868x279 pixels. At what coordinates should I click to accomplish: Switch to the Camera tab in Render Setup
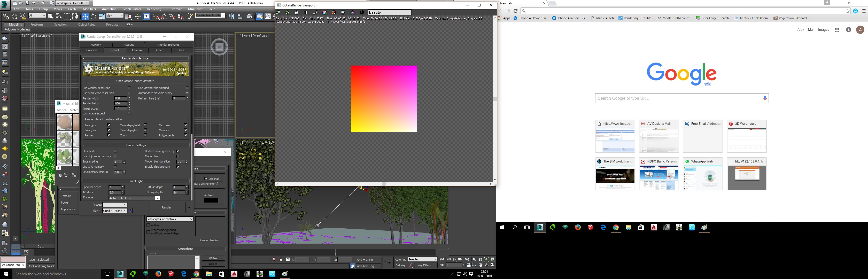tap(136, 50)
